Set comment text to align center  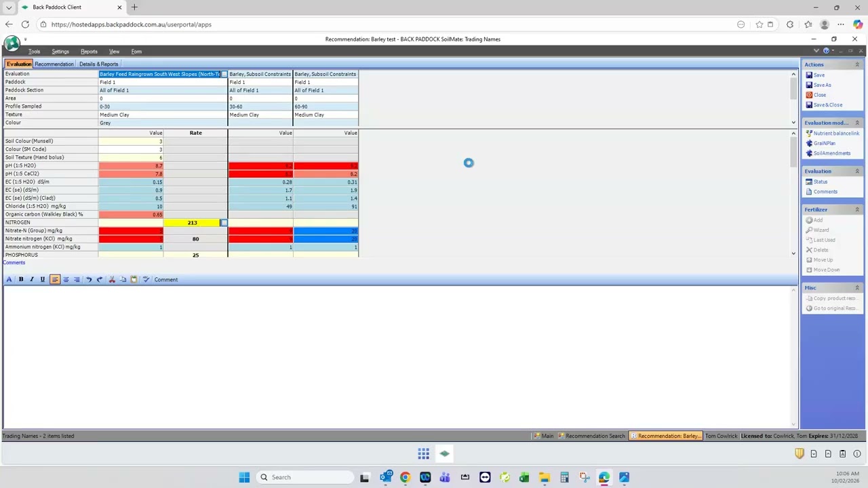tap(66, 279)
